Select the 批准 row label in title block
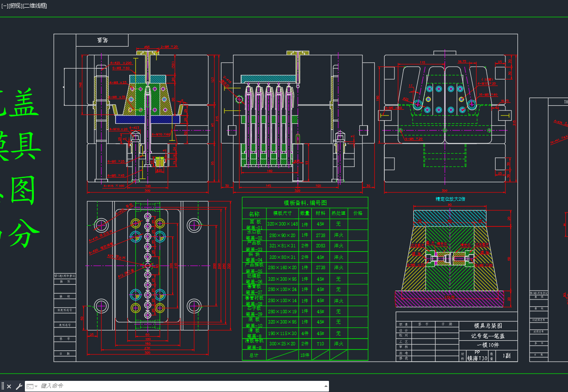This screenshot has height=392, width=568. pyautogui.click(x=404, y=353)
